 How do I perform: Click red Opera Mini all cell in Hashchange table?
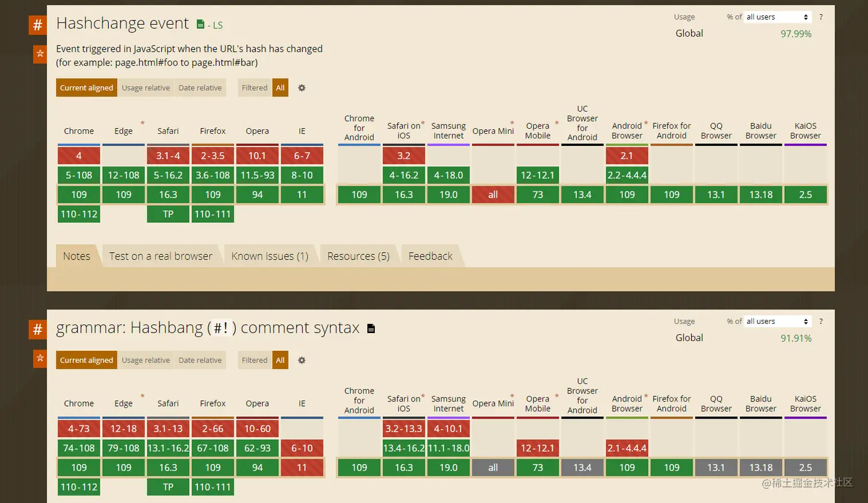coord(493,195)
